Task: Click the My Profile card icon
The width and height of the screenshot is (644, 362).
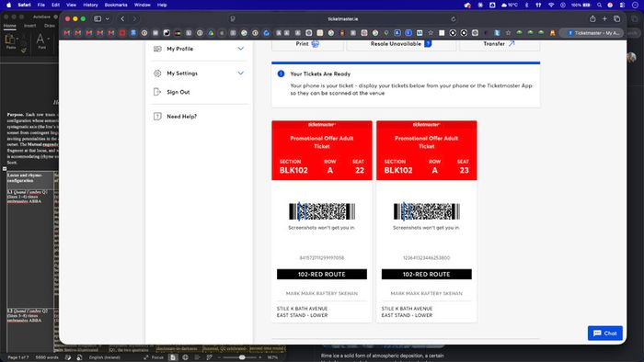Action: click(157, 49)
